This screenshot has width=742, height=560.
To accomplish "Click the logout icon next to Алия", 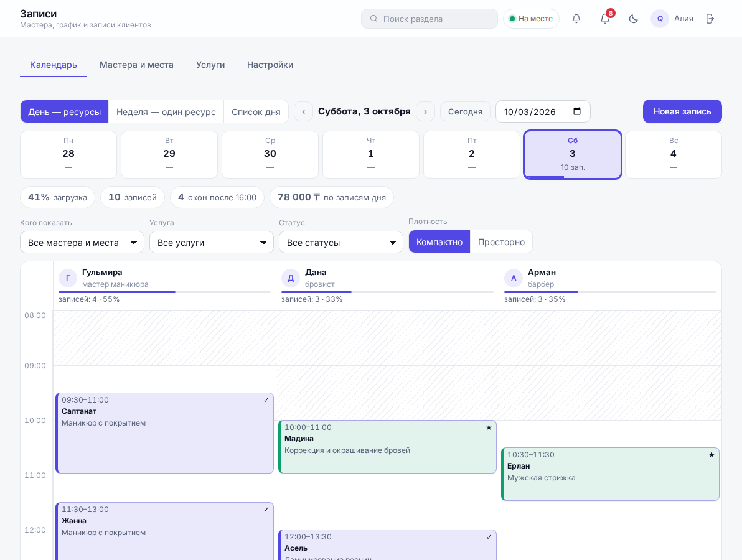I will point(710,19).
